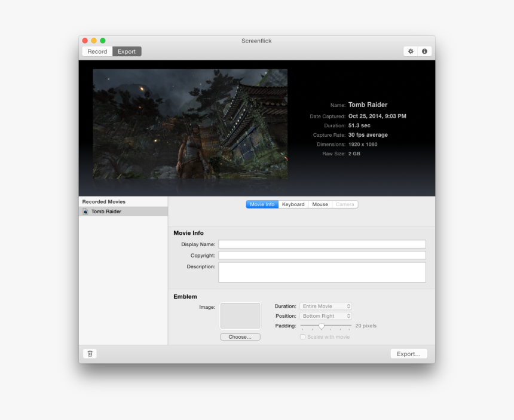514x420 pixels.
Task: Select Tomb Raider in Recorded Movies list
Action: point(123,211)
